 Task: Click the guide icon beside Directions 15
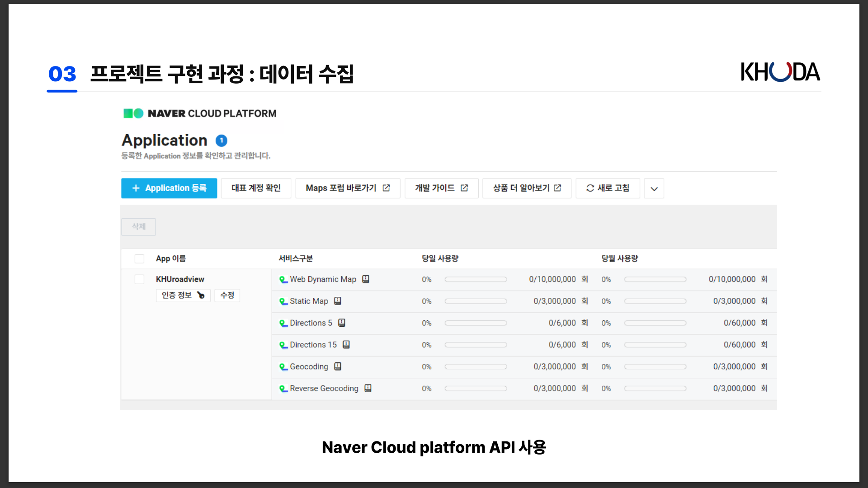(x=346, y=344)
